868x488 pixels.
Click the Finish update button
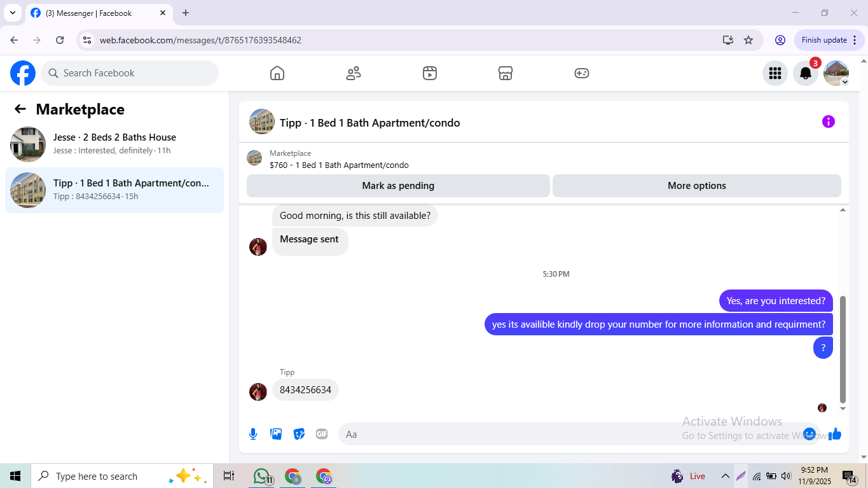pyautogui.click(x=829, y=40)
